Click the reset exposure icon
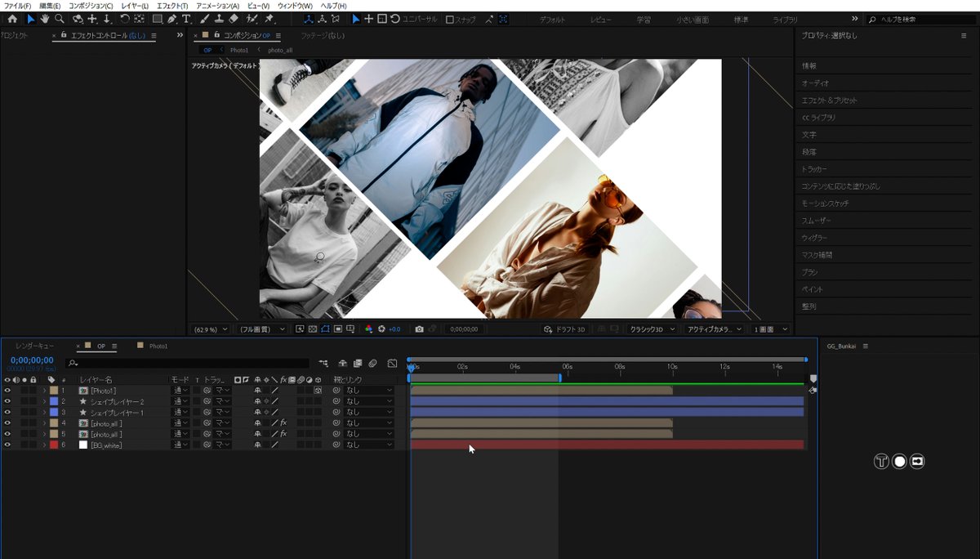The image size is (980, 559). [x=381, y=329]
